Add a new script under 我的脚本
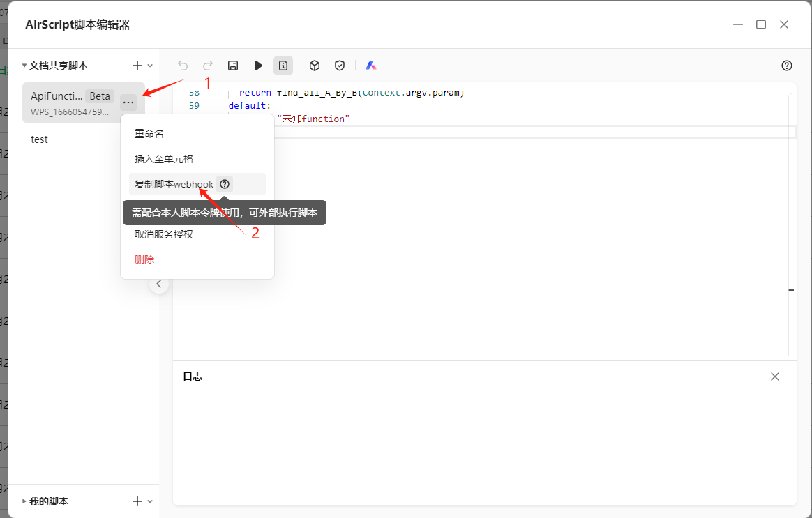812x518 pixels. click(137, 501)
